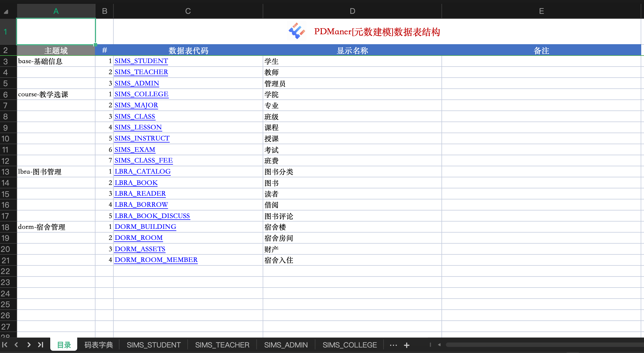This screenshot has height=353, width=644.
Task: Select row 13 header
Action: (6, 172)
